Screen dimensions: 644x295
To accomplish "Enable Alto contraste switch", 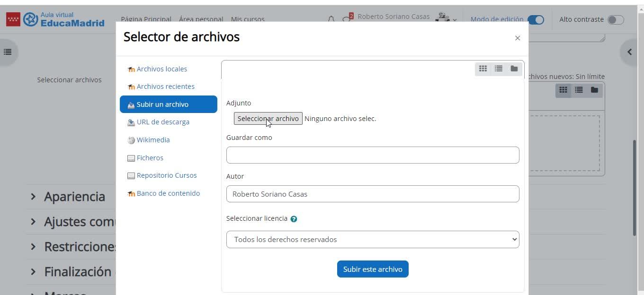I will click(x=616, y=19).
